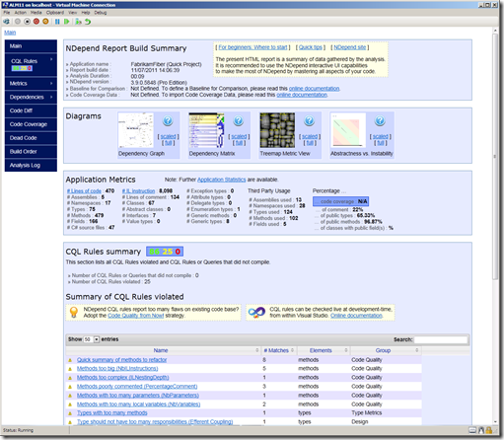Click warning icon beside Methods poorly commented row
Image resolution: width=504 pixels, height=440 pixels.
pos(70,387)
